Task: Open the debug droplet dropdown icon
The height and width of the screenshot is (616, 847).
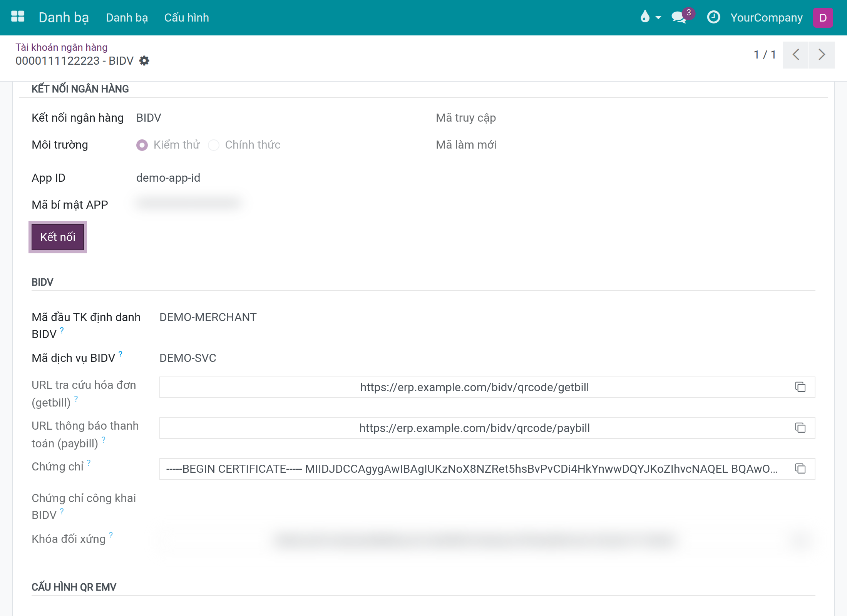Action: pos(650,17)
